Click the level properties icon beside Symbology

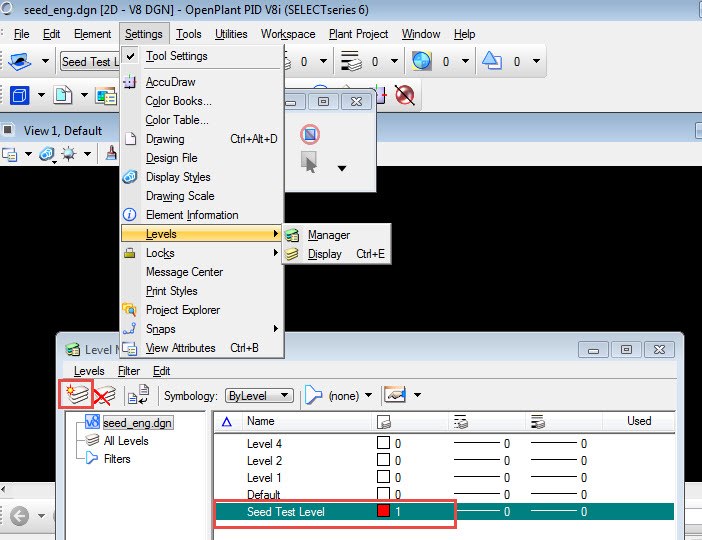138,394
